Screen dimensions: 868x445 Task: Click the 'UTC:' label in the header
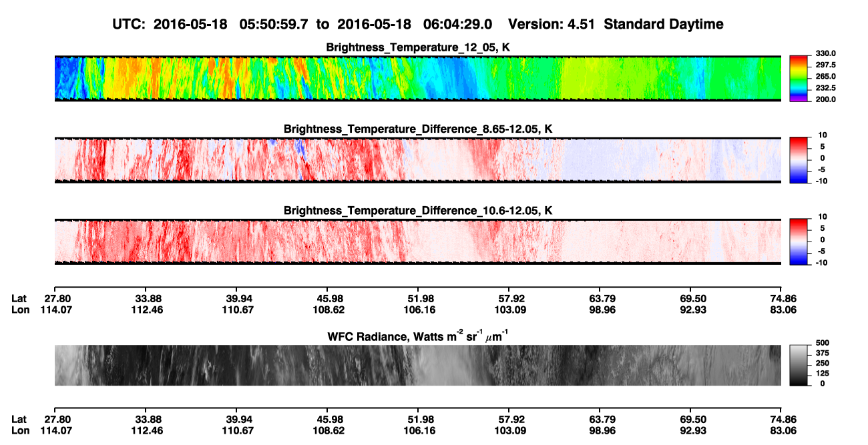pos(130,24)
